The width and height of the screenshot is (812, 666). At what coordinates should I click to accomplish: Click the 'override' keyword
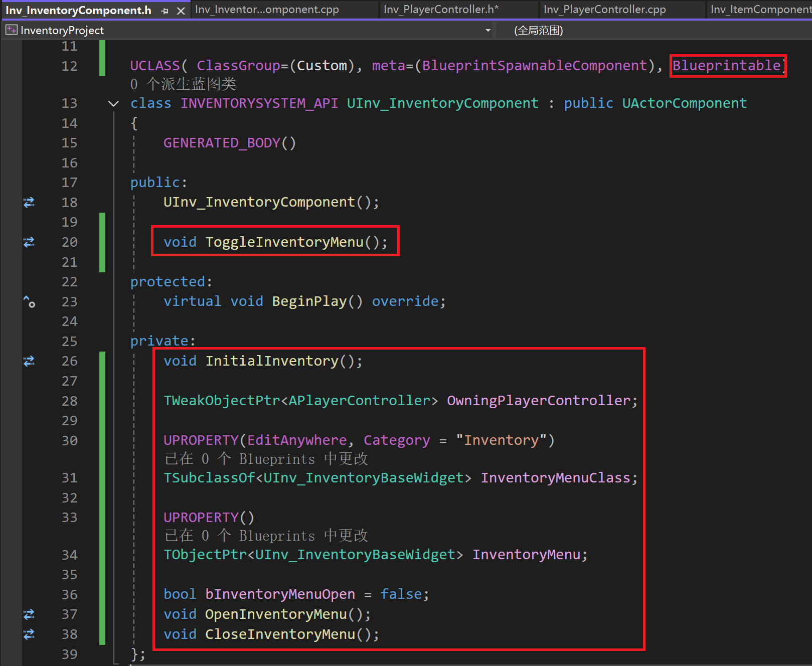coord(405,301)
